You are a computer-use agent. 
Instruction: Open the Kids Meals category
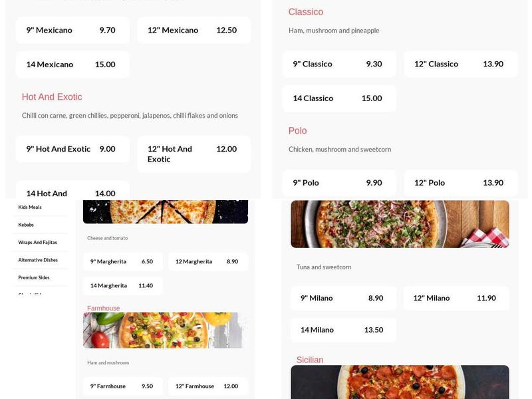tap(31, 207)
